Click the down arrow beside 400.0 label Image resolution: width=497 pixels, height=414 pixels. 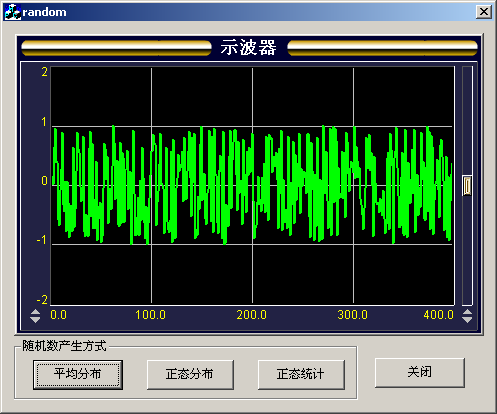point(467,320)
